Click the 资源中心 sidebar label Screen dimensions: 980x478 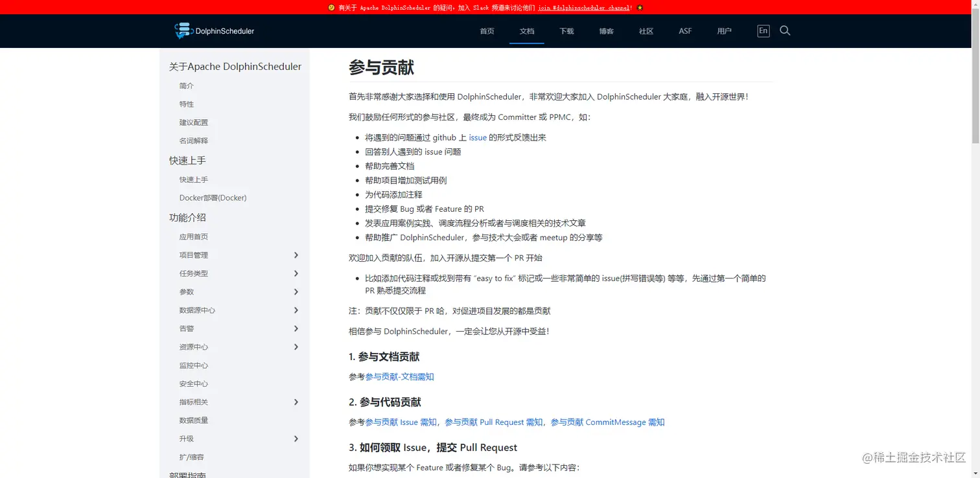(x=194, y=347)
